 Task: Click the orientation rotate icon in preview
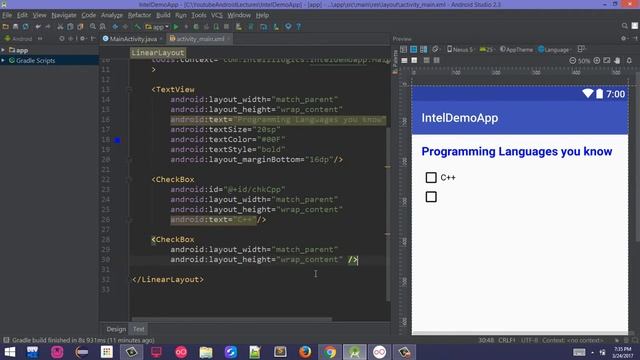click(x=436, y=49)
